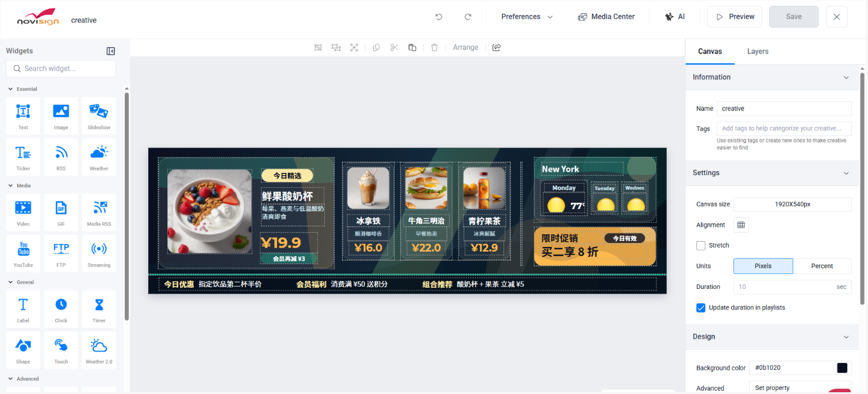The height and width of the screenshot is (394, 868).
Task: Choose the Ticker widget
Action: pyautogui.click(x=23, y=157)
